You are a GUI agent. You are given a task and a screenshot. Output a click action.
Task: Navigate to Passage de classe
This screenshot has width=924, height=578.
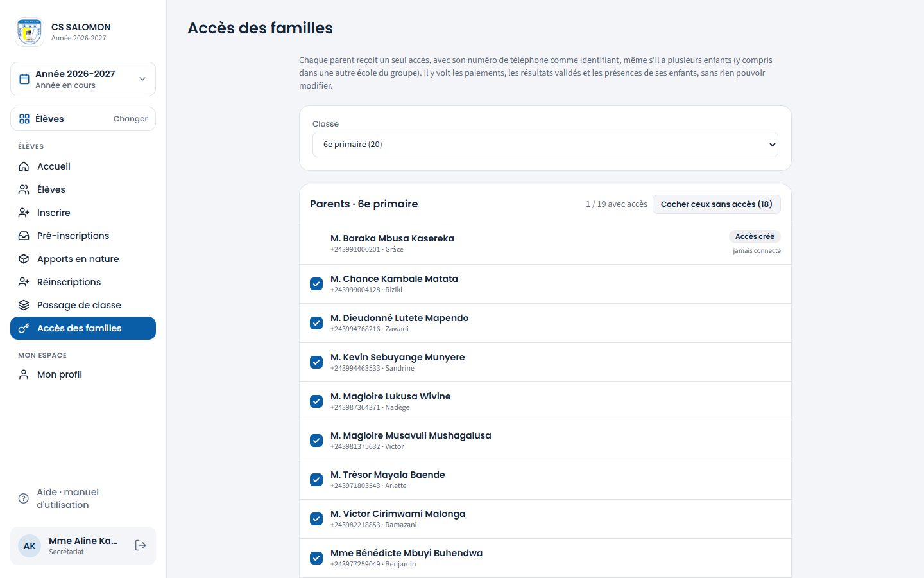83,305
